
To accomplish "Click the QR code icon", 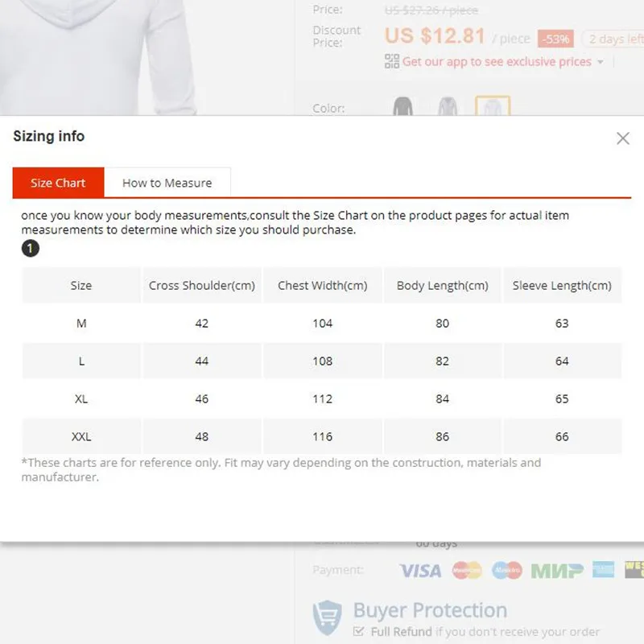I will 392,61.
